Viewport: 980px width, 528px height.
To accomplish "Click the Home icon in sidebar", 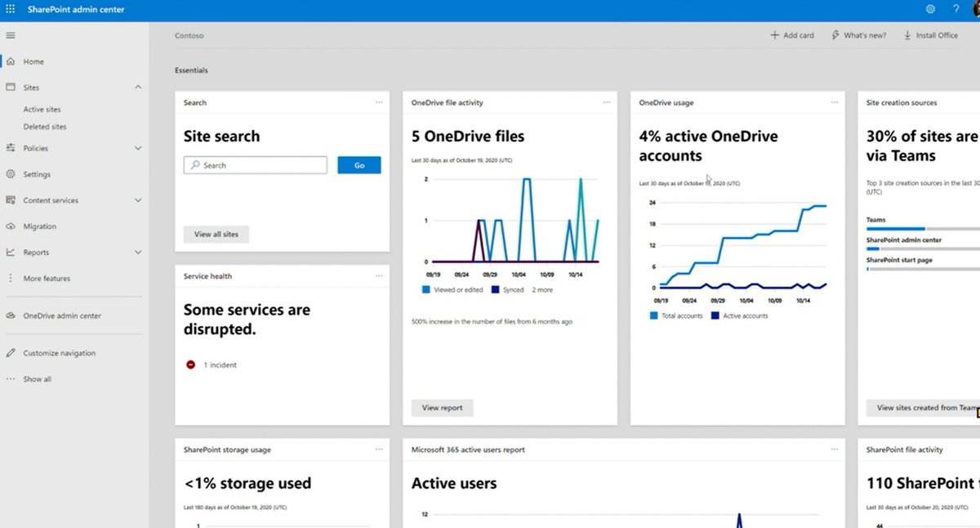I will point(11,61).
